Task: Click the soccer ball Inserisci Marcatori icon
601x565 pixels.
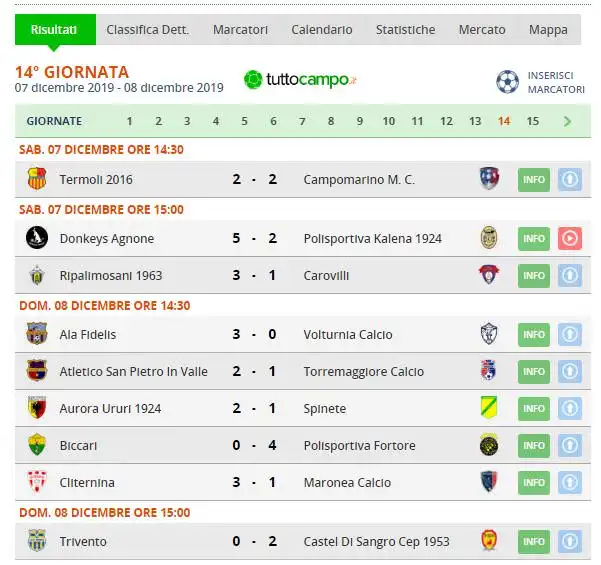Action: (x=507, y=82)
